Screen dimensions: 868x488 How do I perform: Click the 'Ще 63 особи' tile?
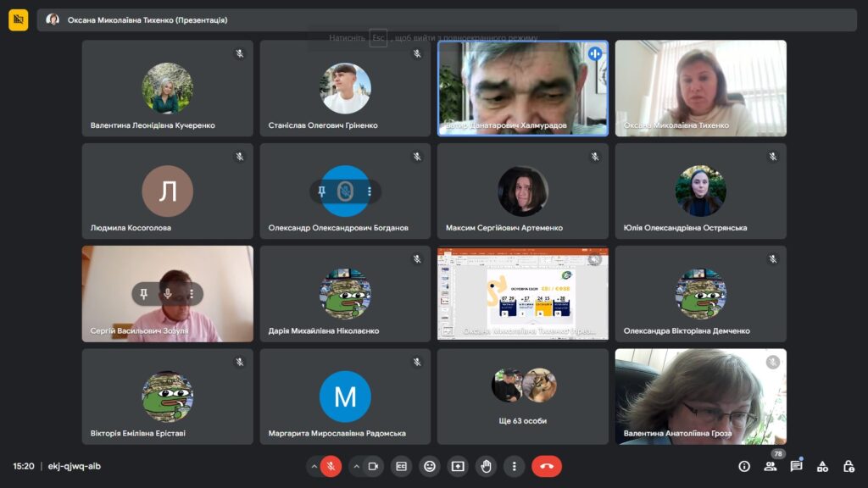coord(522,396)
